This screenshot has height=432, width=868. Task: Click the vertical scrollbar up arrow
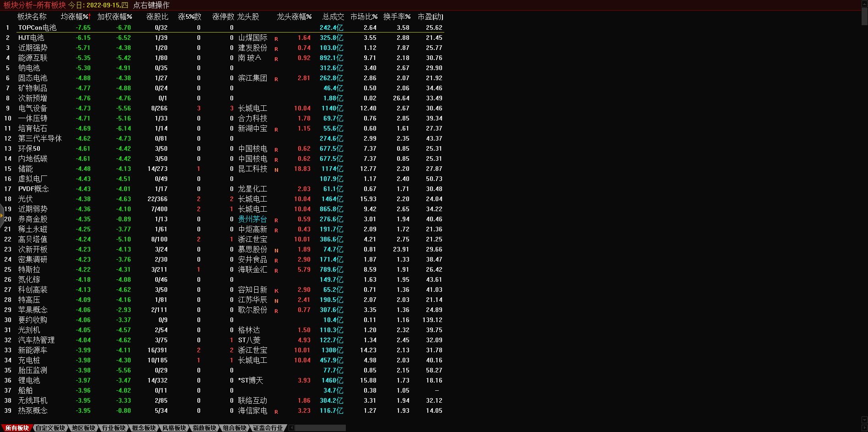864,4
